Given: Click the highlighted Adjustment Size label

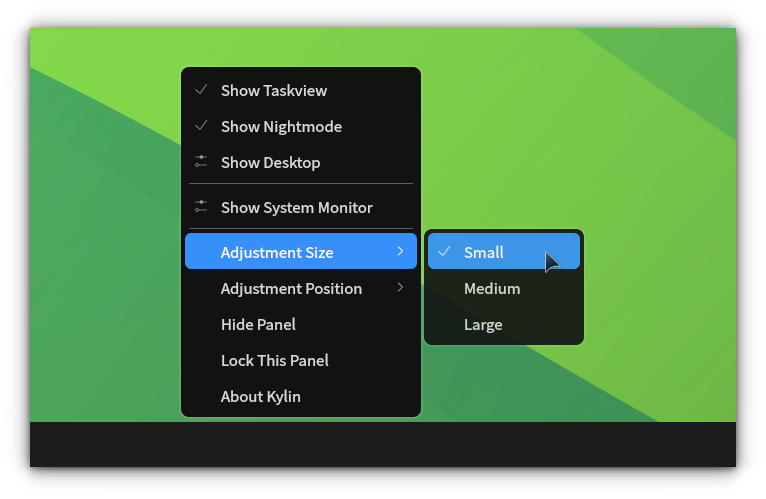Looking at the screenshot, I should coord(277,252).
